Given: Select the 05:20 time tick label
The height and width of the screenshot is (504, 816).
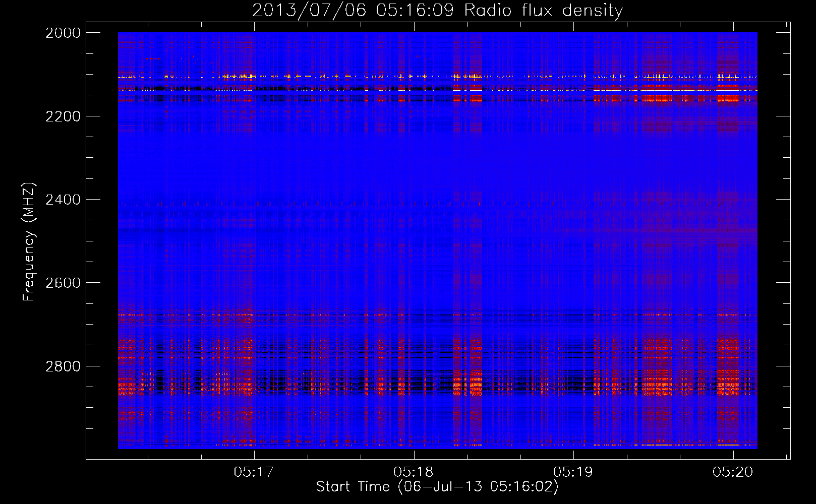Looking at the screenshot, I should 732,472.
